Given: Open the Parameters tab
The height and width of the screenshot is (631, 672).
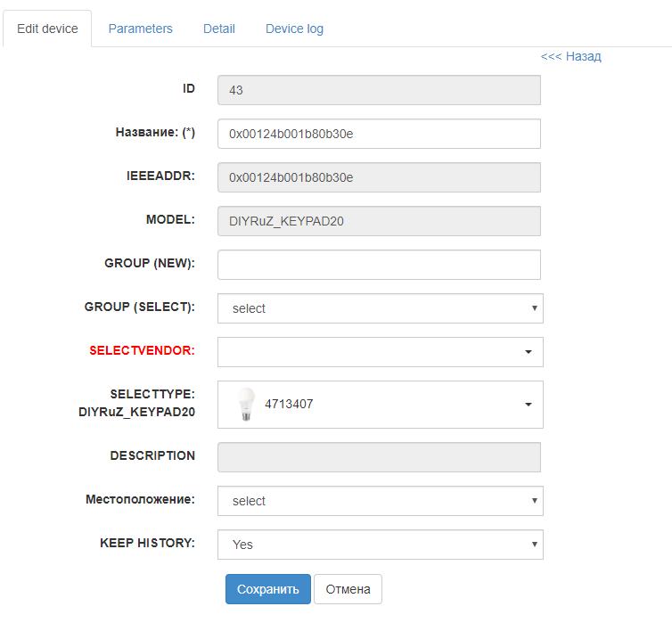Looking at the screenshot, I should [x=140, y=29].
